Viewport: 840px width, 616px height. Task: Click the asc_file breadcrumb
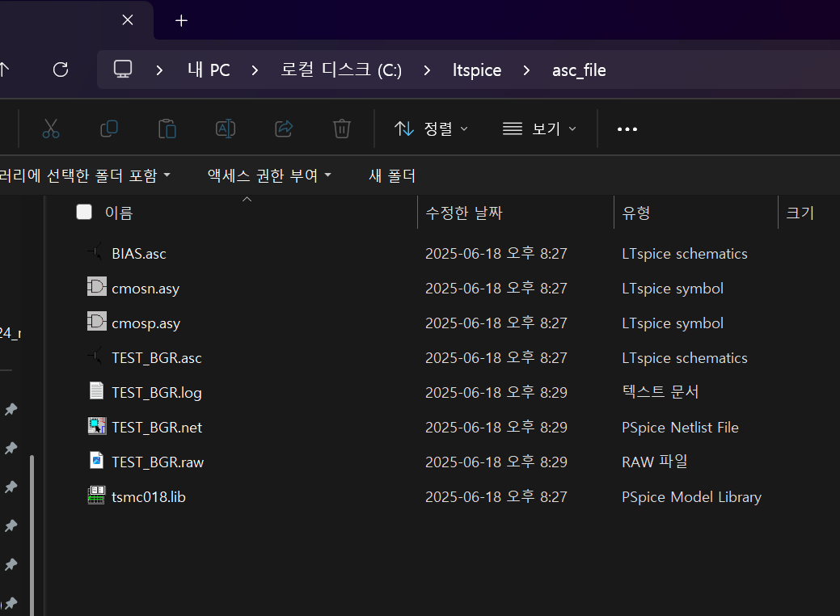(579, 70)
